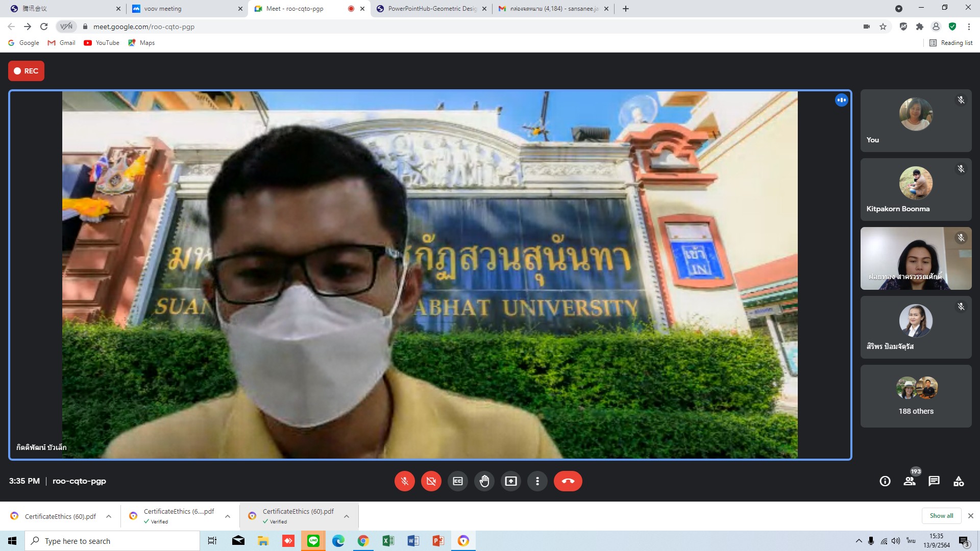980x551 pixels.
Task: Click the VPN badge in address bar
Action: click(x=66, y=27)
